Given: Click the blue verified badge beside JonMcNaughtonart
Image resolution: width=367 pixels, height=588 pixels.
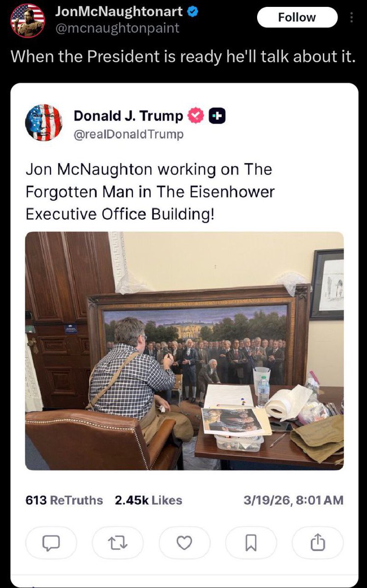Looking at the screenshot, I should (x=193, y=11).
